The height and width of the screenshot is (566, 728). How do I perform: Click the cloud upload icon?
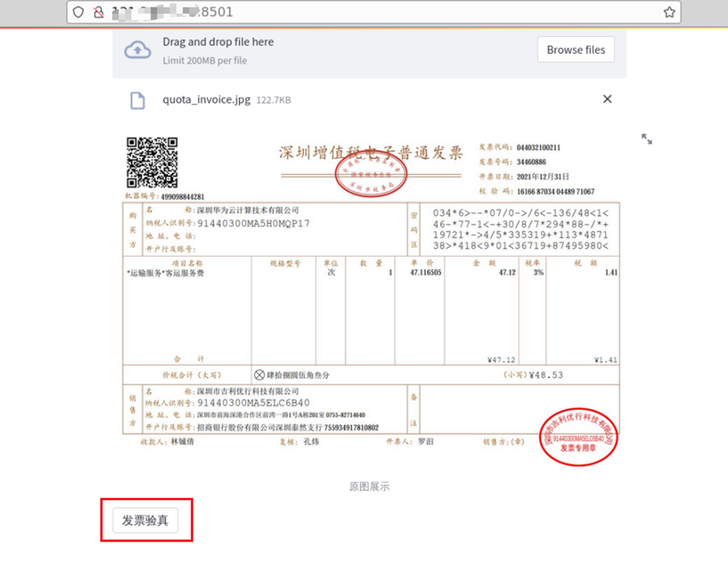(137, 50)
